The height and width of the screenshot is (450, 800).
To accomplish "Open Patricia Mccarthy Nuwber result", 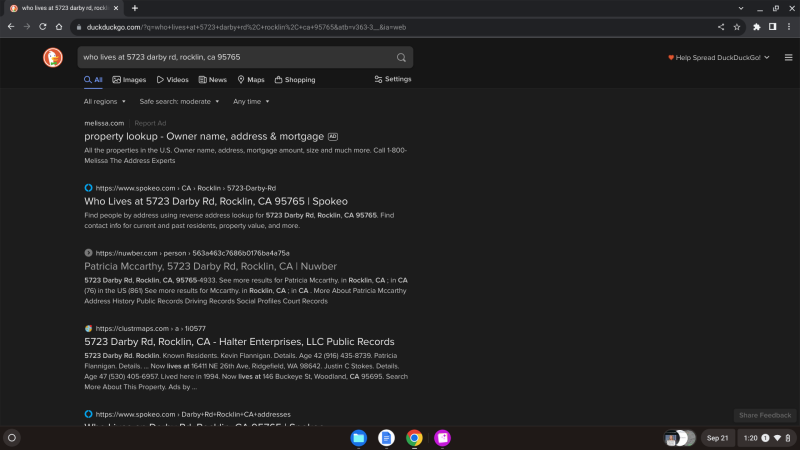I will click(210, 266).
